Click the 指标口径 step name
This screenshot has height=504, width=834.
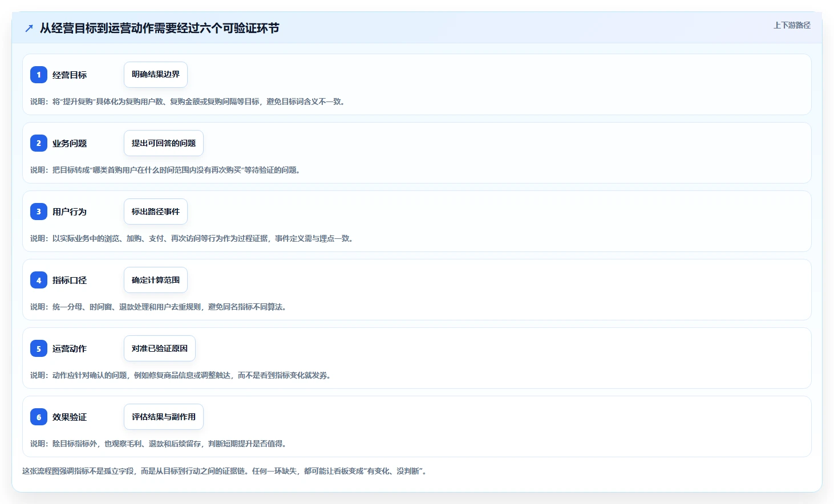pos(70,280)
